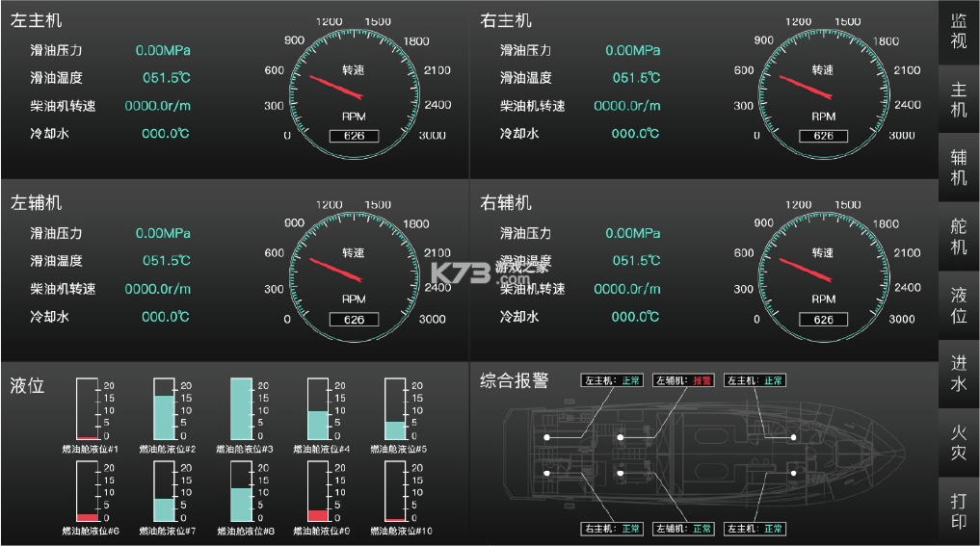The width and height of the screenshot is (980, 546).
Task: Click the 右主机 panel title
Action: coord(506,20)
